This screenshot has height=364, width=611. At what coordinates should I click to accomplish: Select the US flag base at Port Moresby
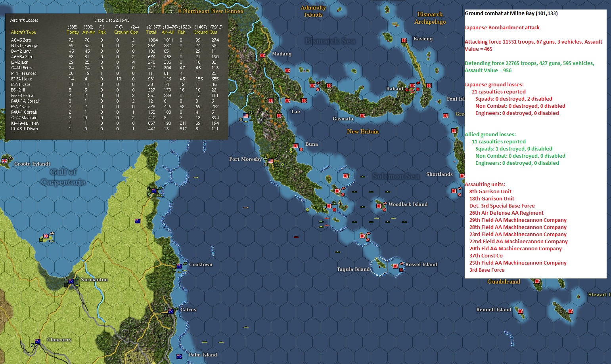point(271,161)
